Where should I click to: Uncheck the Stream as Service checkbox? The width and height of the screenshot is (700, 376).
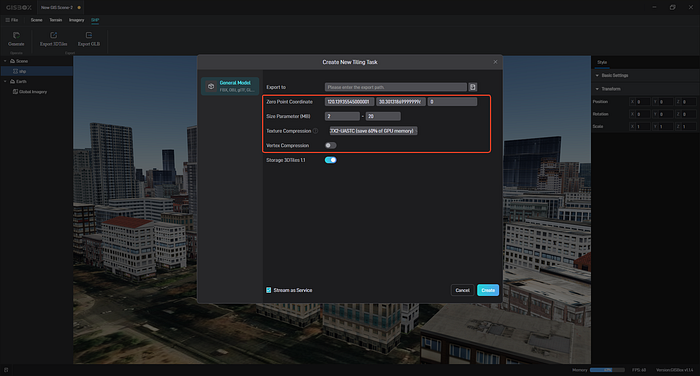pos(269,290)
